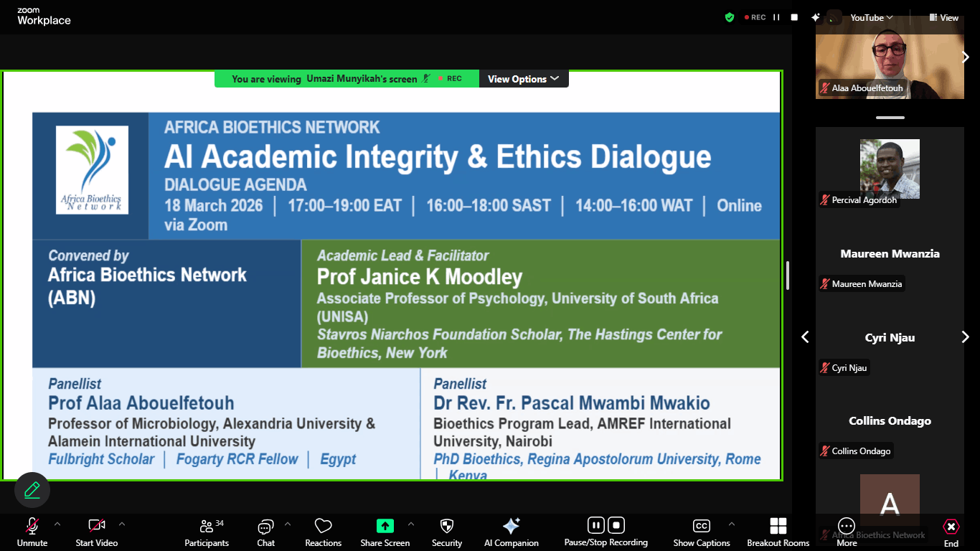Click the panel divider handle beside shared screen
This screenshot has width=980, height=551.
[788, 275]
